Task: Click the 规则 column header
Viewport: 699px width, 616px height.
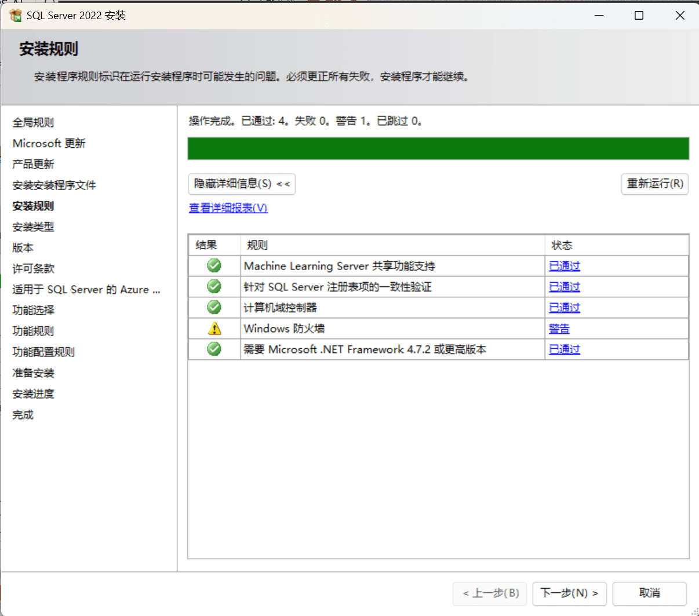Action: click(x=393, y=245)
